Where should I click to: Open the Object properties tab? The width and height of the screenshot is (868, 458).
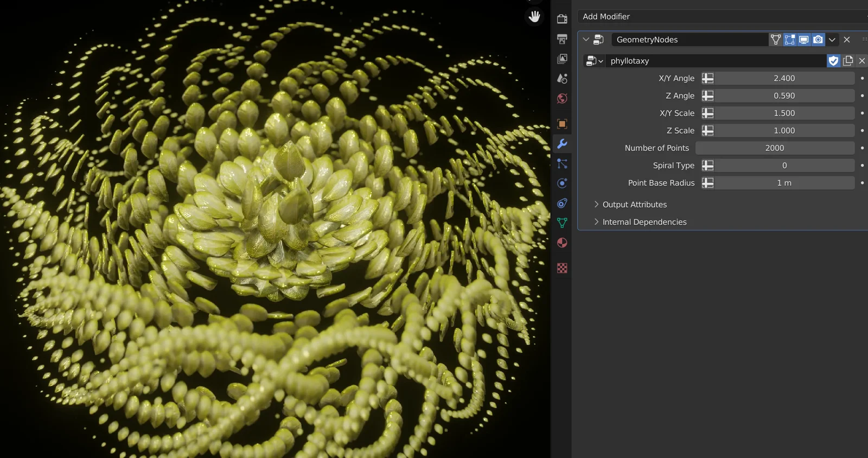click(x=562, y=124)
